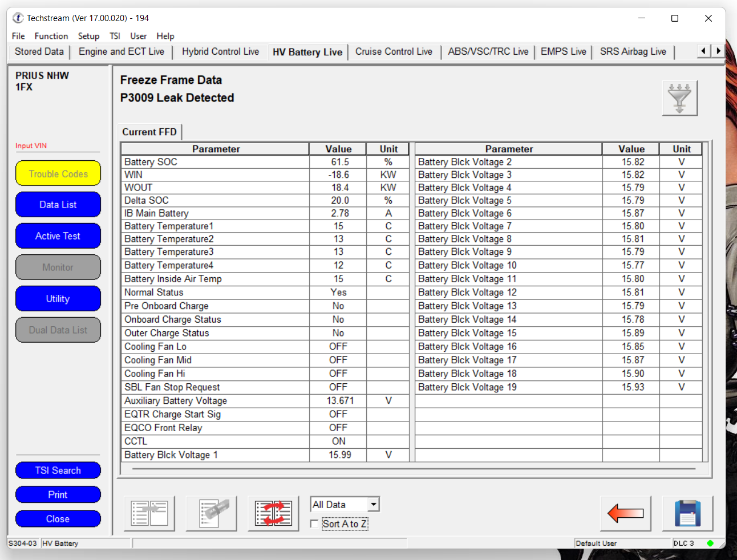Open the Data List button
The height and width of the screenshot is (560, 737).
point(58,205)
